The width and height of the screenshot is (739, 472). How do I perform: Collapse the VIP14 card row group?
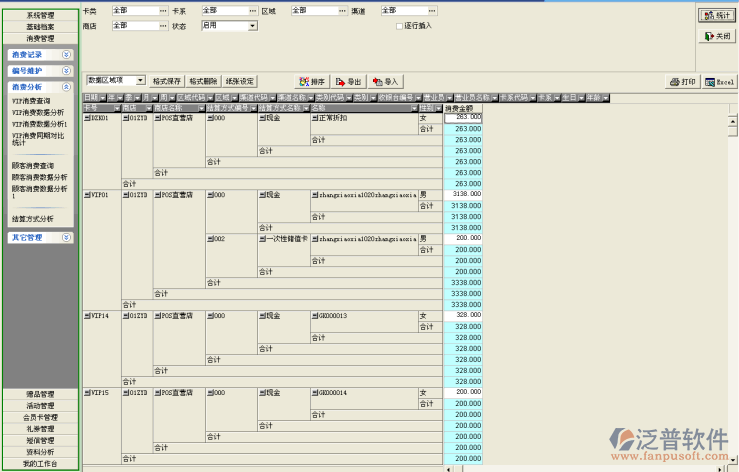coord(87,315)
